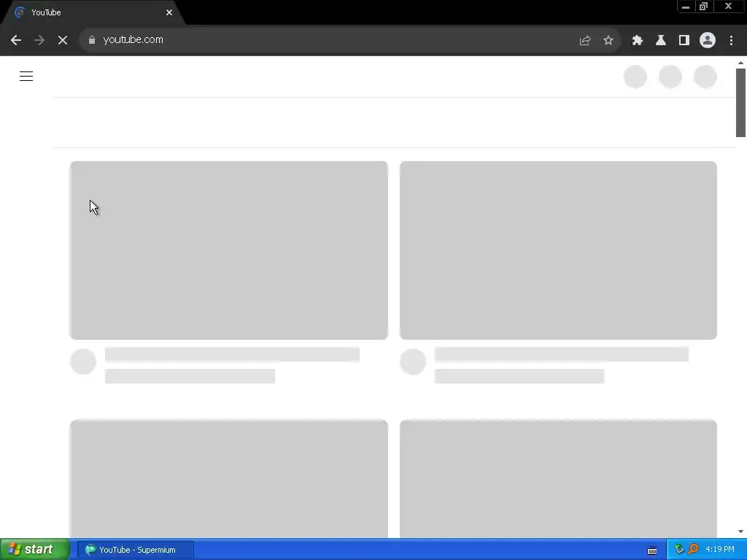Open the Extensions puzzle icon
Image resolution: width=747 pixels, height=560 pixels.
638,40
